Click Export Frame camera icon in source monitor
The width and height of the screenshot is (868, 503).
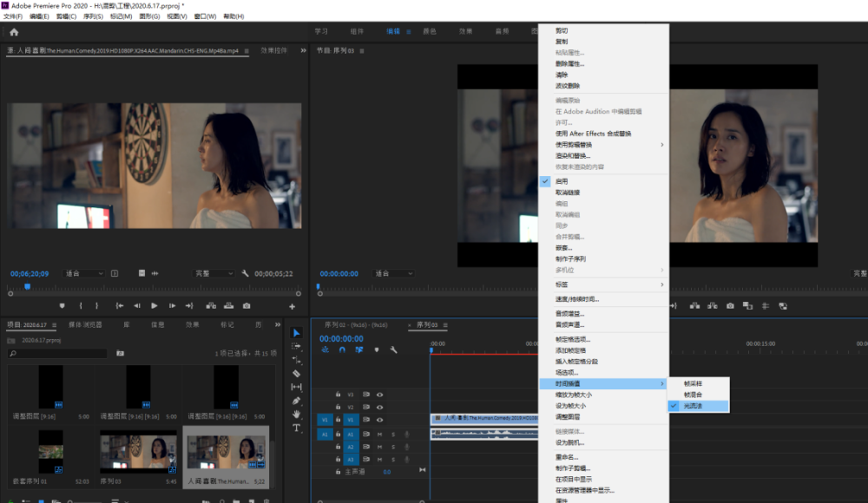[247, 306]
